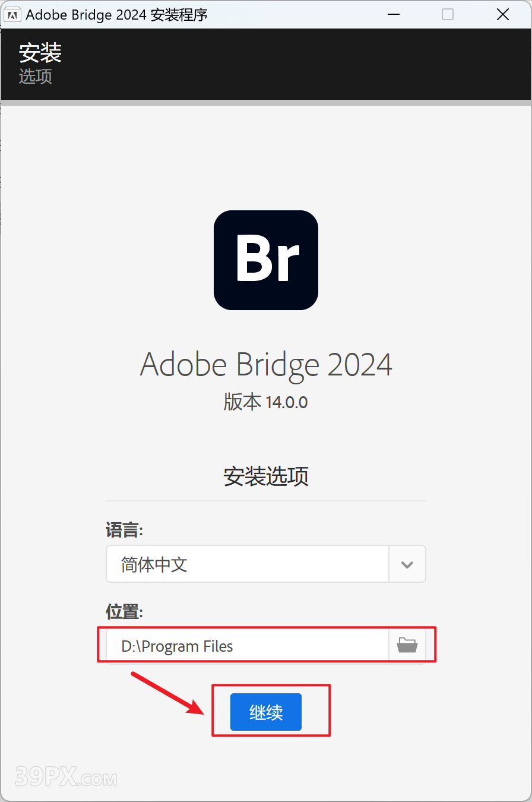This screenshot has width=532, height=802.
Task: Click the 安装选项 section heading
Action: coord(266,476)
